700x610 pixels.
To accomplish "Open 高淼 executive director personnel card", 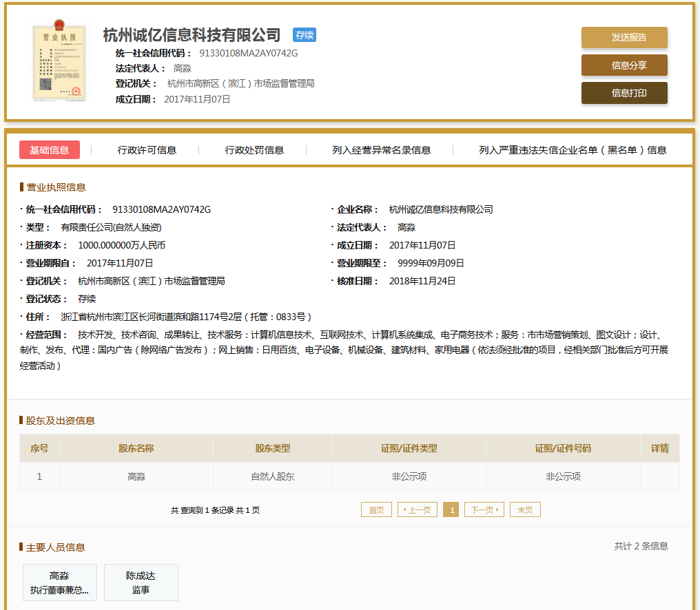I will click(x=59, y=582).
